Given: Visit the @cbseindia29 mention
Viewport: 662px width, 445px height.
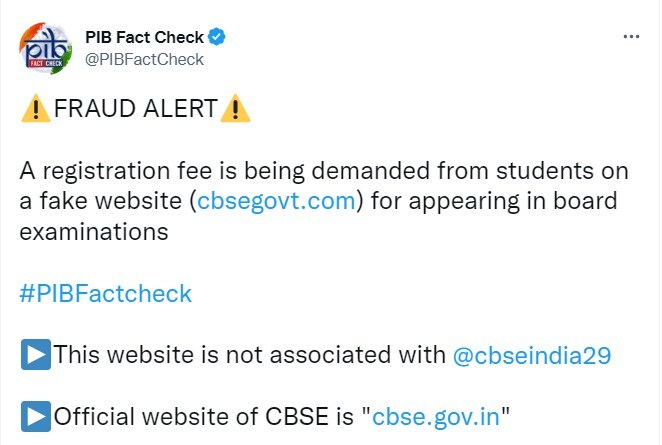Looking at the screenshot, I should (x=532, y=355).
